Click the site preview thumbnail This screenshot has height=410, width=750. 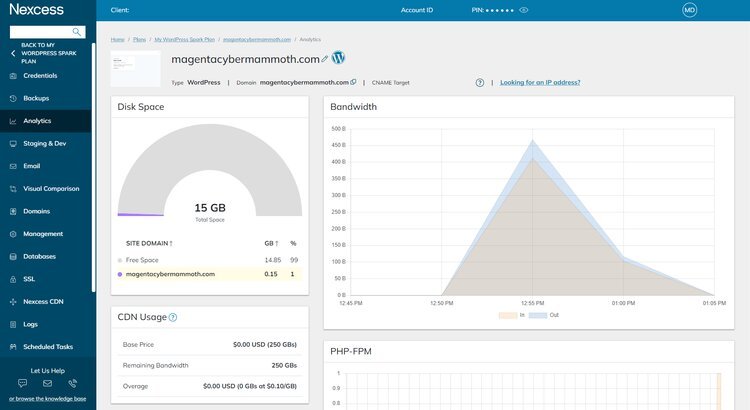135,69
